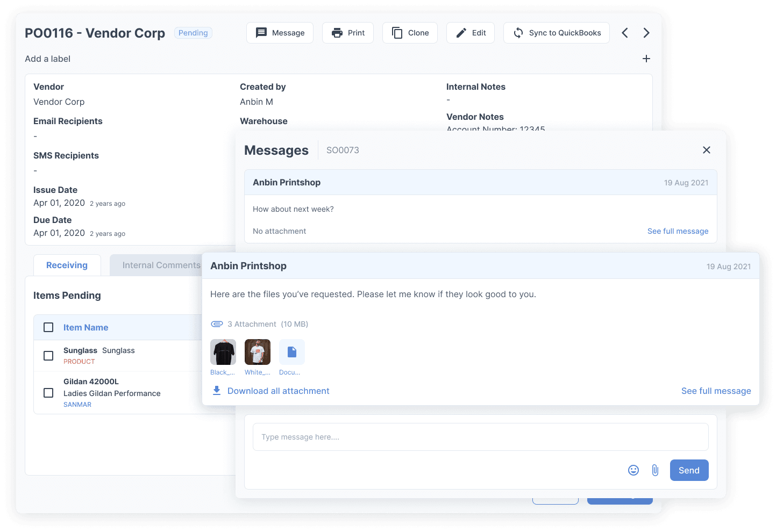
Task: Click the Edit pencil button
Action: (x=471, y=33)
